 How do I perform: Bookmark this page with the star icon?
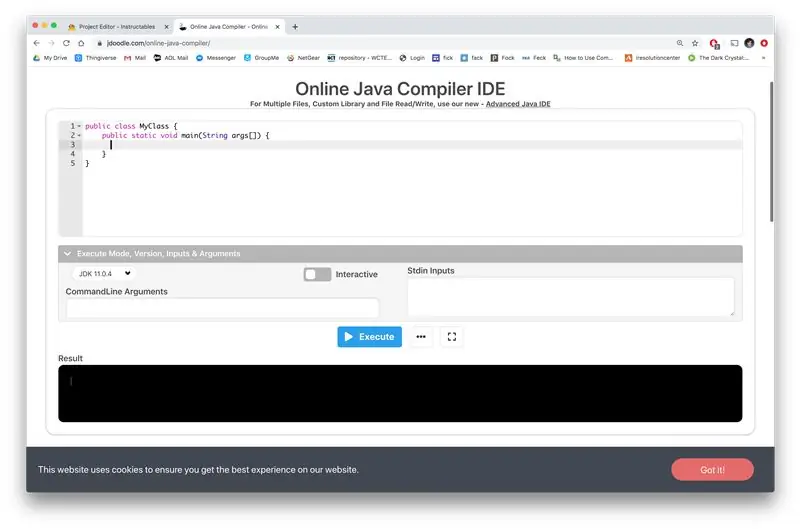pos(695,43)
